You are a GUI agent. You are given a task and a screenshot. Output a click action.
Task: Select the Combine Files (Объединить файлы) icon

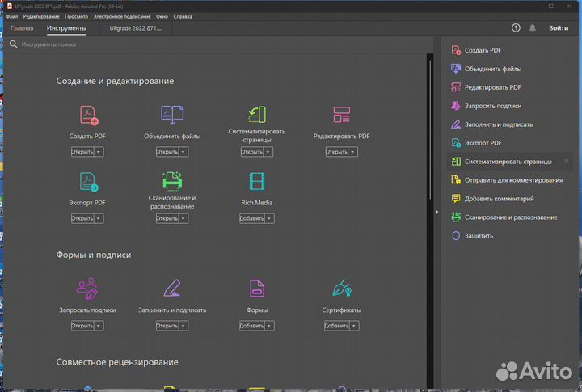(172, 115)
